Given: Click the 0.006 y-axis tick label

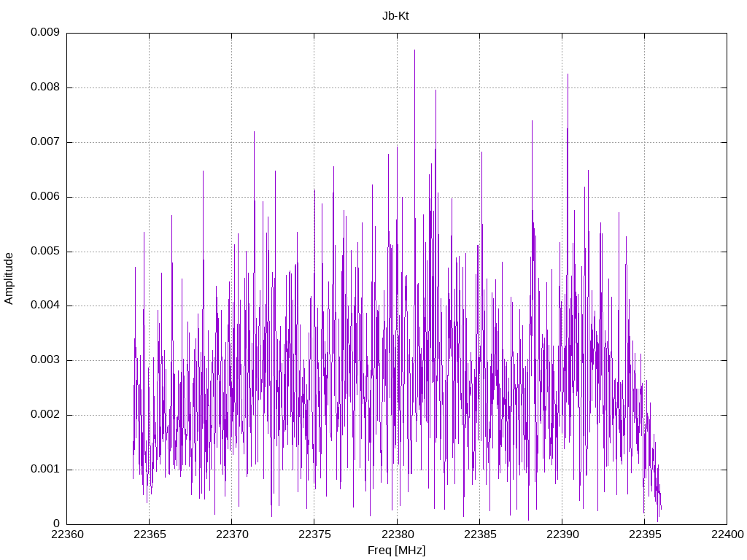Looking at the screenshot, I should coord(45,197).
